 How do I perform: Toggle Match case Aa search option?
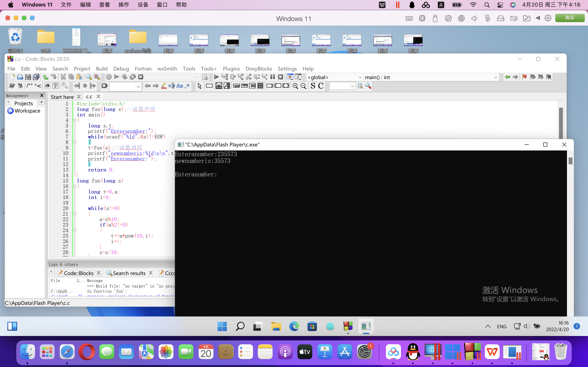click(x=179, y=86)
